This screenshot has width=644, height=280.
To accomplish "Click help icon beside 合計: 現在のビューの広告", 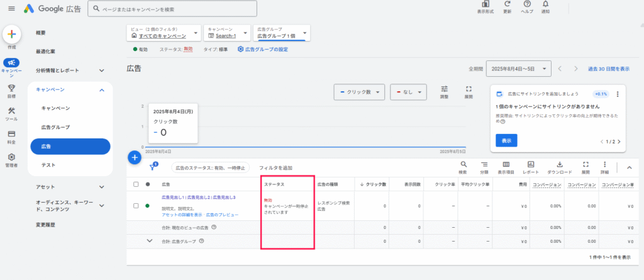I will point(214,227).
